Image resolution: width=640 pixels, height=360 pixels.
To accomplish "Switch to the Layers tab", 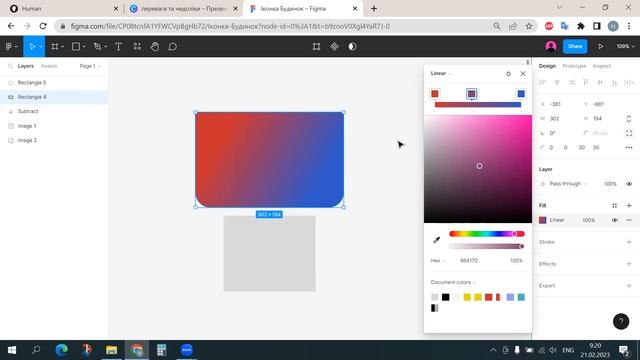I will click(x=26, y=66).
